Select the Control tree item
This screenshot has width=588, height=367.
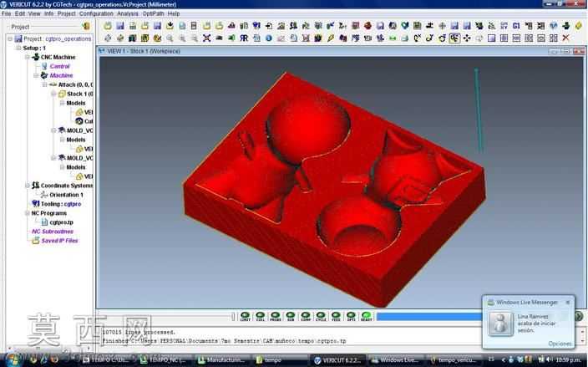point(59,66)
